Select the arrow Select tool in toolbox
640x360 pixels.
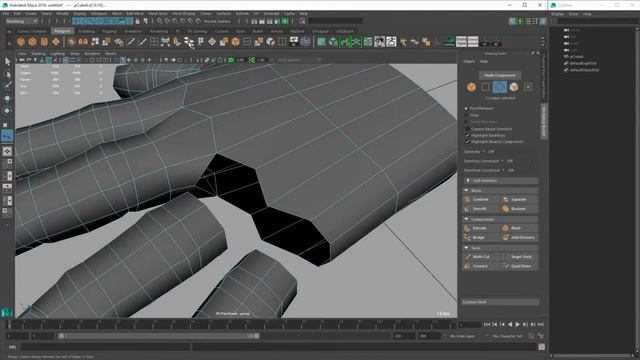click(7, 61)
